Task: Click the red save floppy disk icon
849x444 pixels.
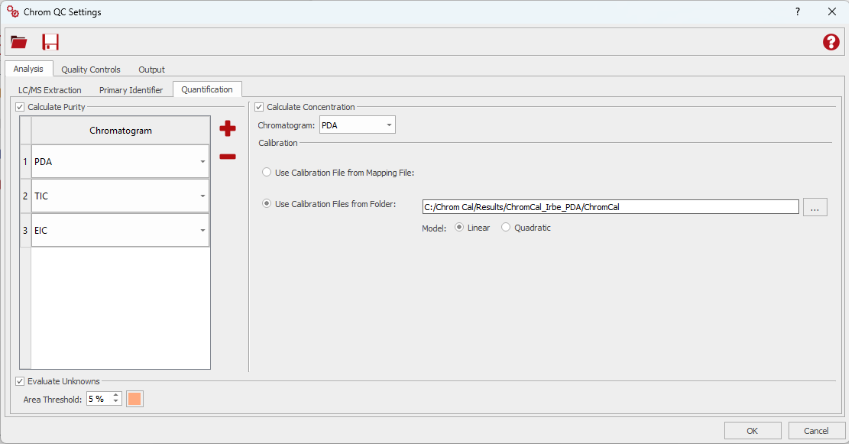Action: click(x=50, y=42)
